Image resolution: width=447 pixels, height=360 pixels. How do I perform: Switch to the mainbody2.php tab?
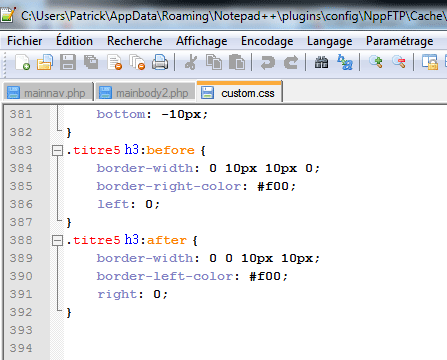(x=146, y=93)
